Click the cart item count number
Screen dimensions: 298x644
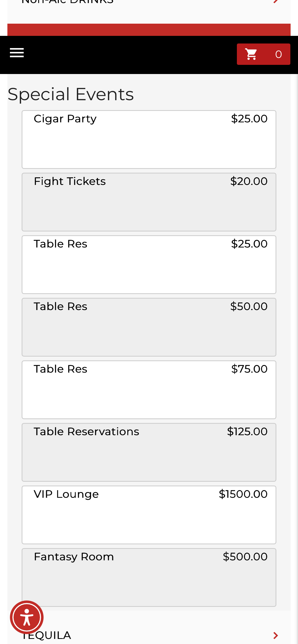[278, 54]
